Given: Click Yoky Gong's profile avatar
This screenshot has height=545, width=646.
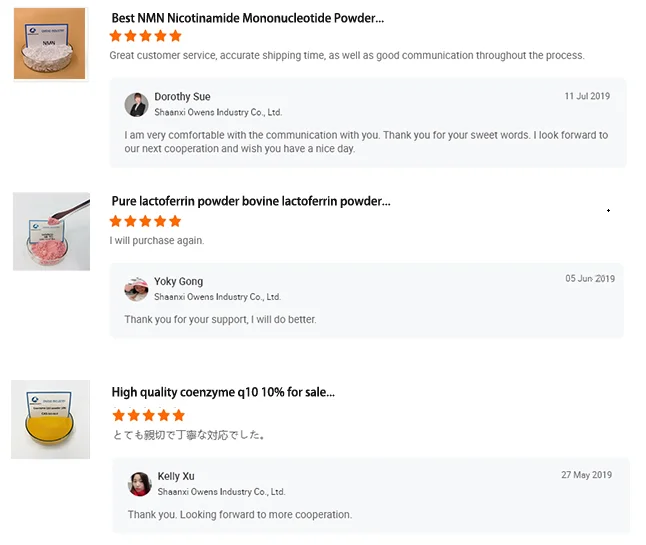Looking at the screenshot, I should point(136,289).
